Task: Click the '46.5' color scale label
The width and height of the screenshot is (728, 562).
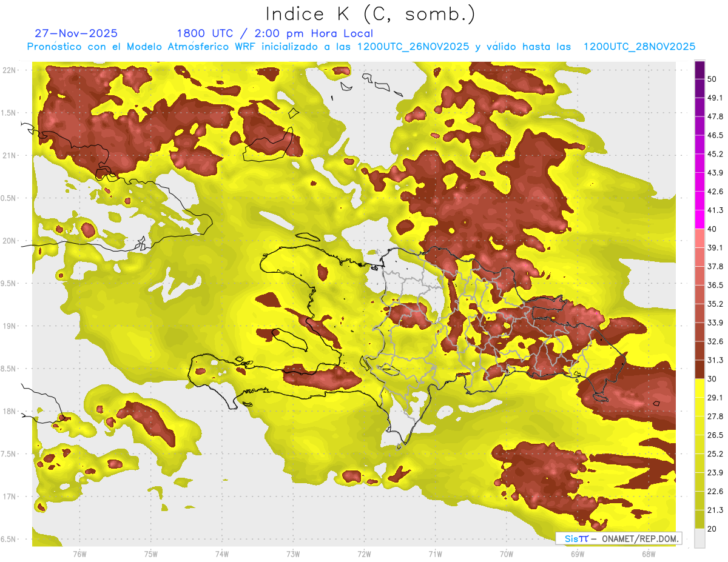Action: click(715, 135)
